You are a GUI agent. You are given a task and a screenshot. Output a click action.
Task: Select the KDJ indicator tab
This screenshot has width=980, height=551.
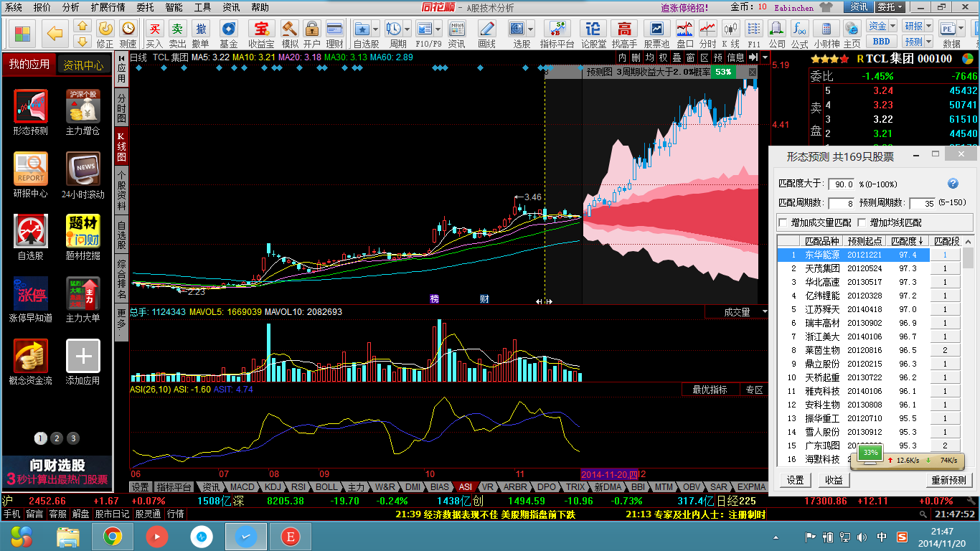273,487
